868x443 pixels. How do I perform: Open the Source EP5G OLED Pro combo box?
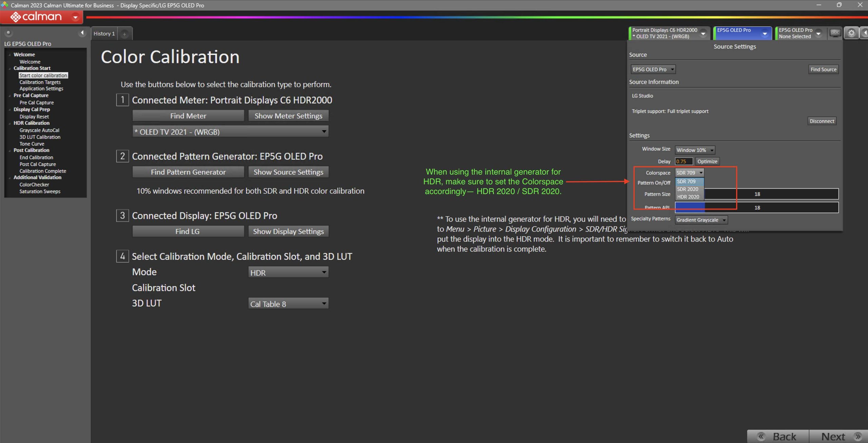pos(653,69)
